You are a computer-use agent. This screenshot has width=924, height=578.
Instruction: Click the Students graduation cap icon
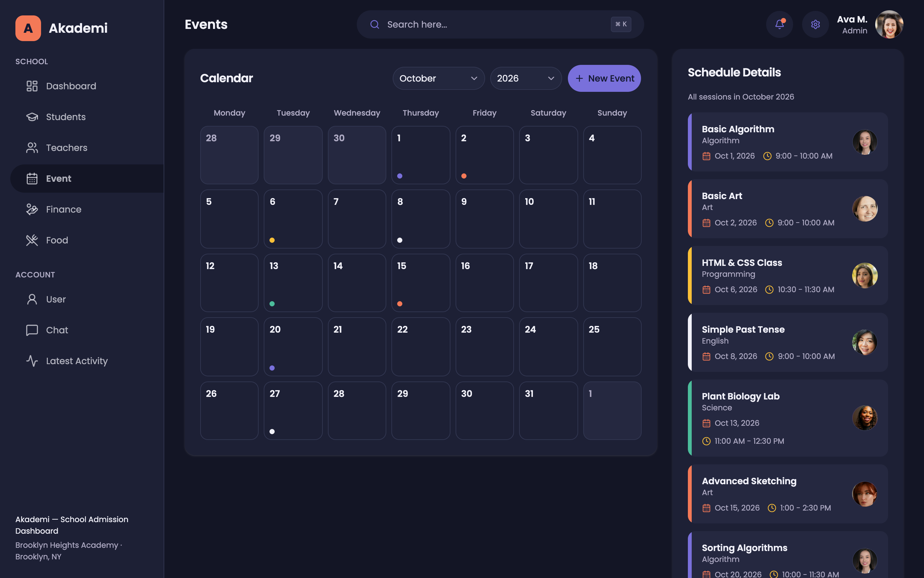[x=32, y=117]
